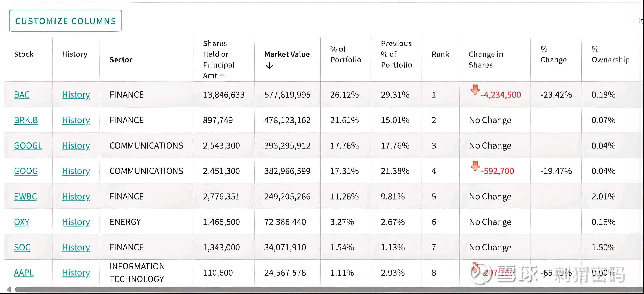Sort by % Ownership column header
This screenshot has height=294, width=644.
click(610, 54)
